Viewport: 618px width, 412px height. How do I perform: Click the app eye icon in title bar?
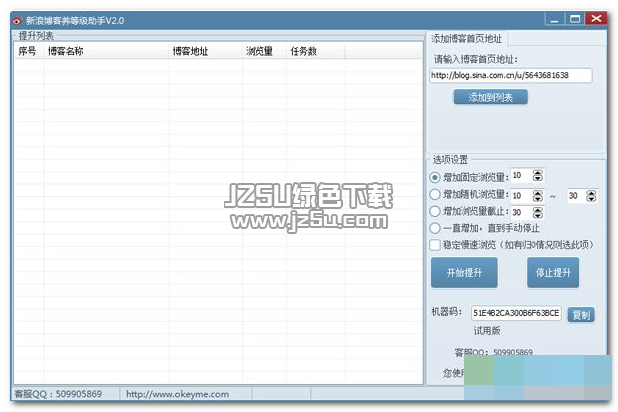(17, 21)
